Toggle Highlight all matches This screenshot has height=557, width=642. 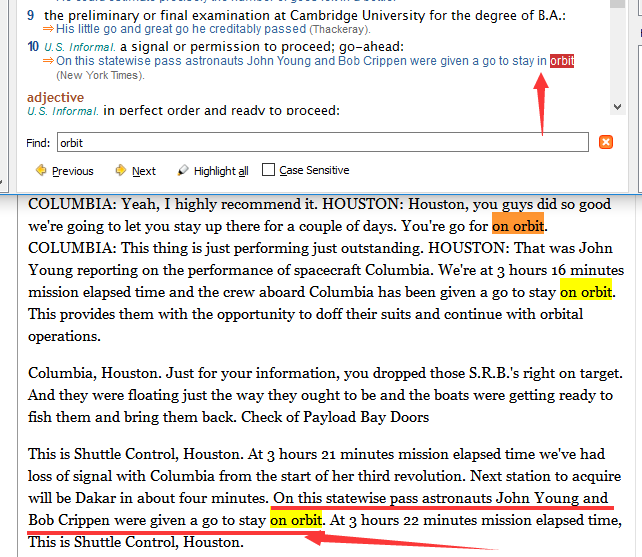click(x=213, y=170)
